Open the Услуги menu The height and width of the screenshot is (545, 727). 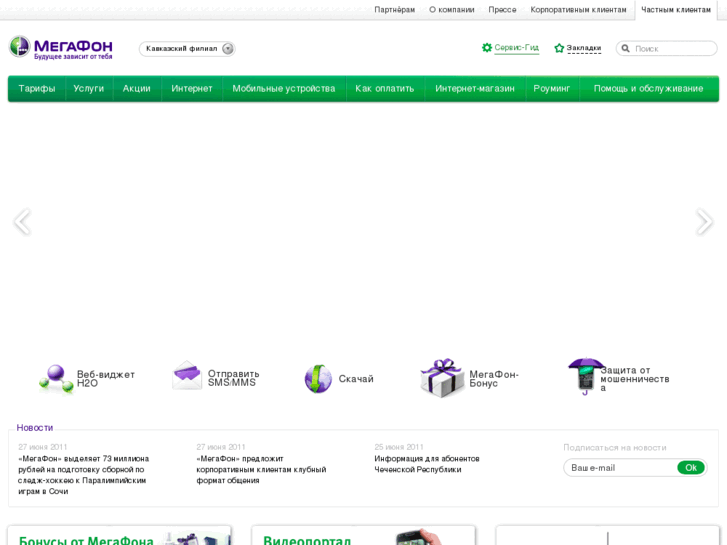(89, 89)
